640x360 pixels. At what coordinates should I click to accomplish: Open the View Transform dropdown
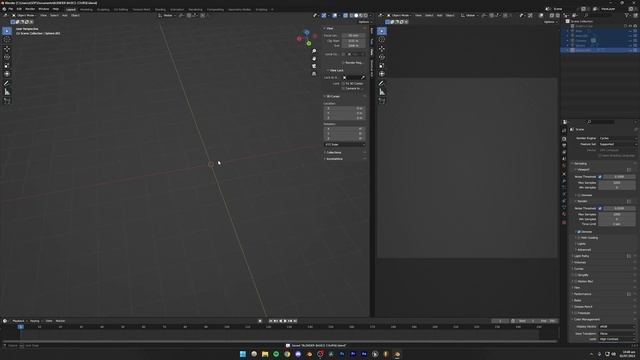[x=617, y=333]
